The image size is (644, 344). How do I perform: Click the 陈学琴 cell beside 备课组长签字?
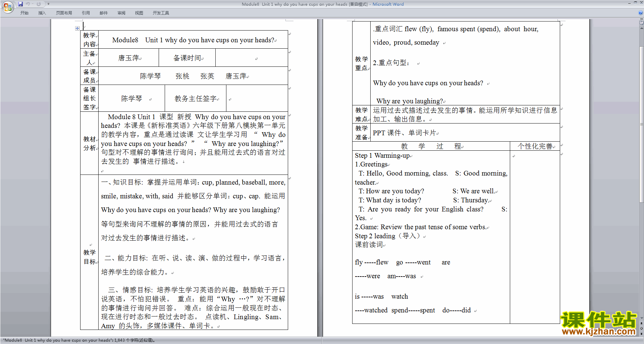tap(131, 98)
